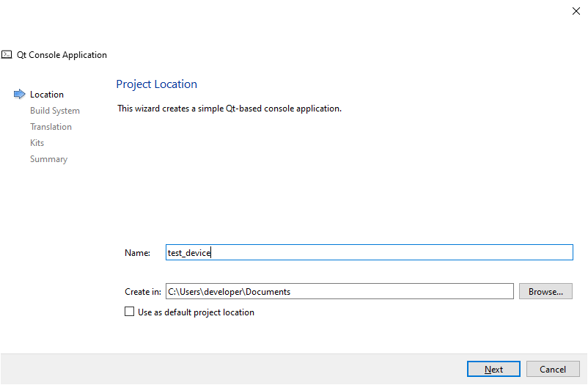Viewport: 588px width, 385px height.
Task: Click the blue arrow beside Location
Action: point(20,94)
